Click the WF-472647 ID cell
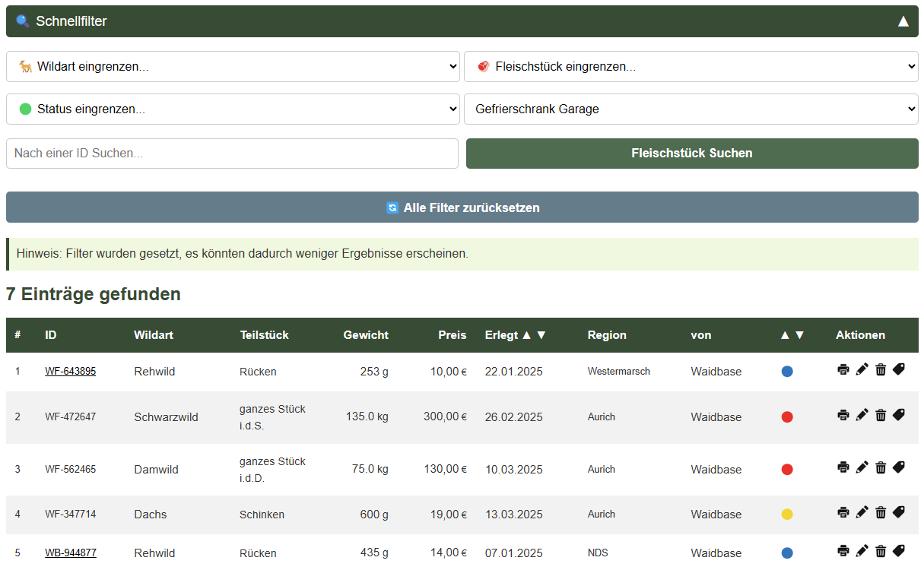Viewport: 924px width, 570px height. 71,417
